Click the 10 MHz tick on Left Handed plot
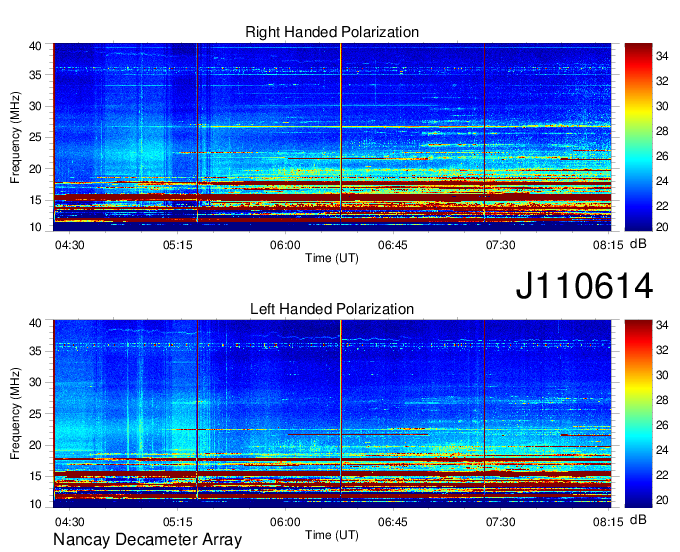 tap(36, 504)
